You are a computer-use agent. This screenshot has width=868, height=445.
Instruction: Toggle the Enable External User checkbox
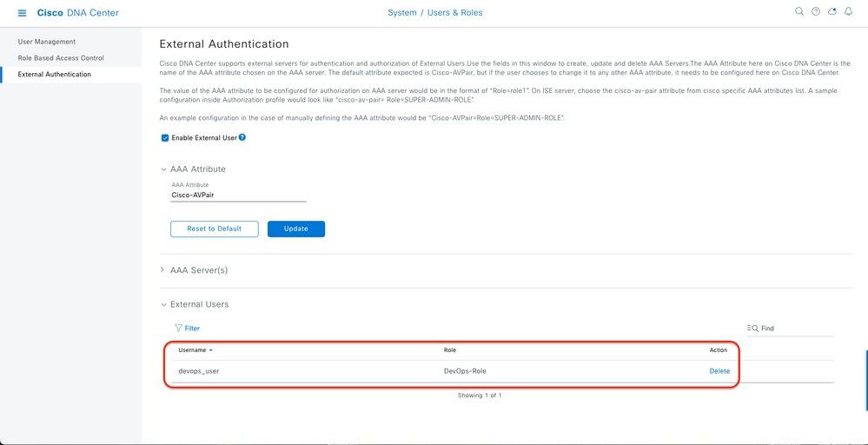tap(164, 138)
